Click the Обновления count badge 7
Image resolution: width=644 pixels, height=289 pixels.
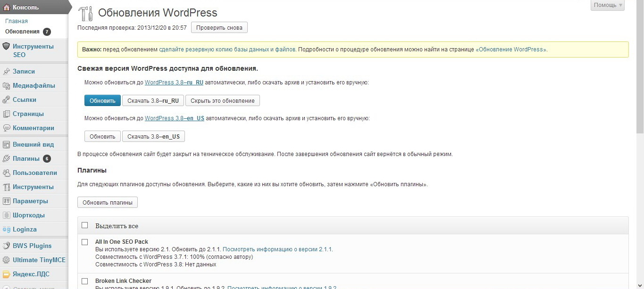point(47,32)
